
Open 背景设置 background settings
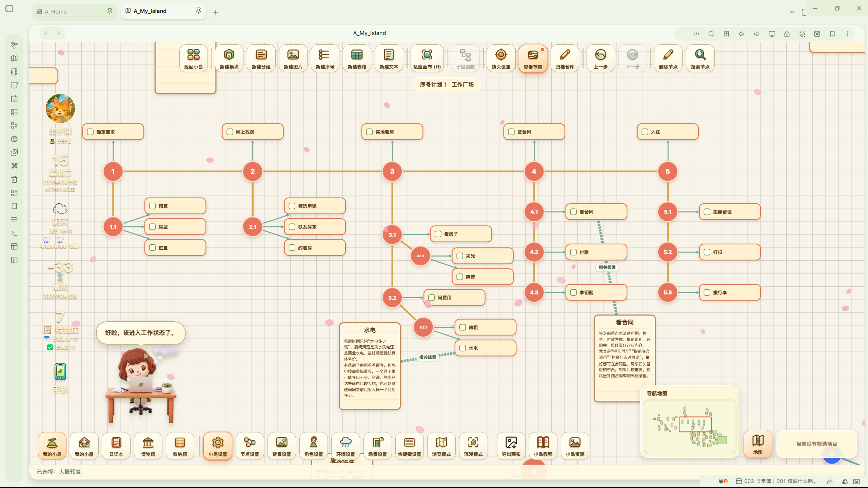[x=282, y=446]
